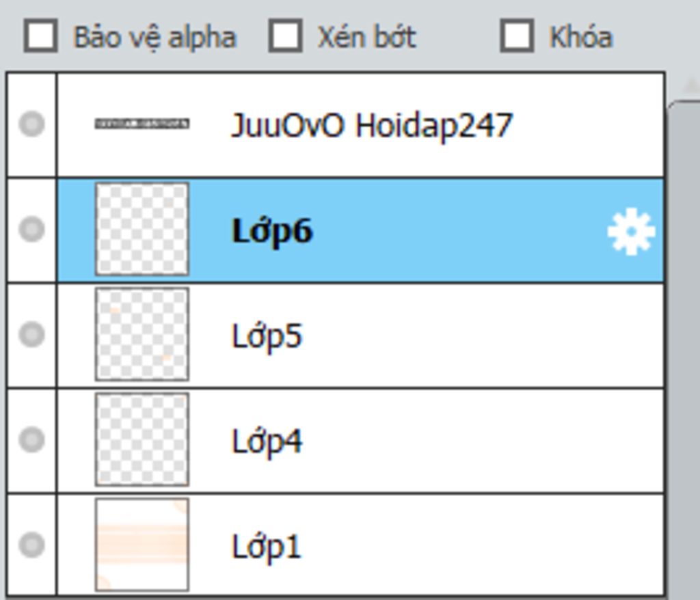The image size is (700, 600).
Task: Select the highlighted Lớp6 layer name
Action: (272, 231)
